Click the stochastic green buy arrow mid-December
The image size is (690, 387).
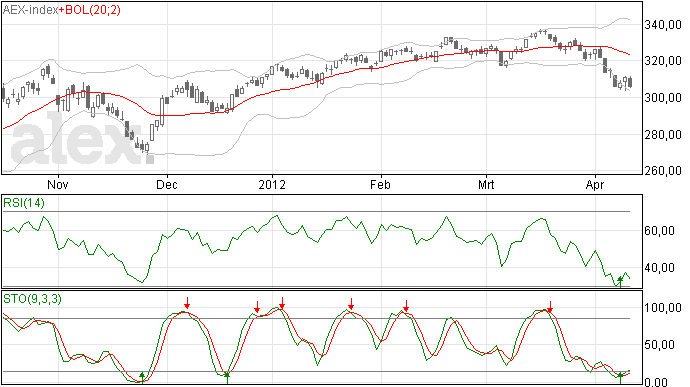tap(227, 378)
